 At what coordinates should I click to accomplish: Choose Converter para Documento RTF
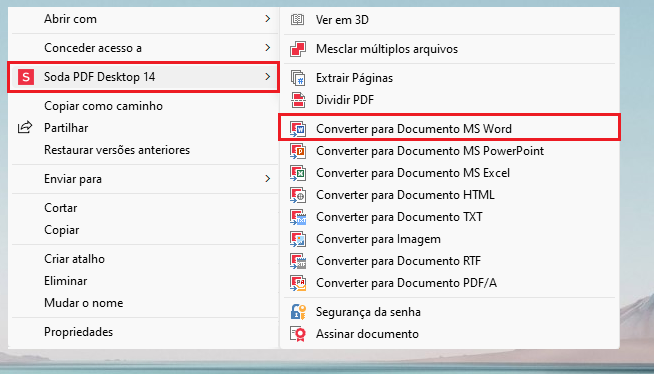tap(450, 261)
